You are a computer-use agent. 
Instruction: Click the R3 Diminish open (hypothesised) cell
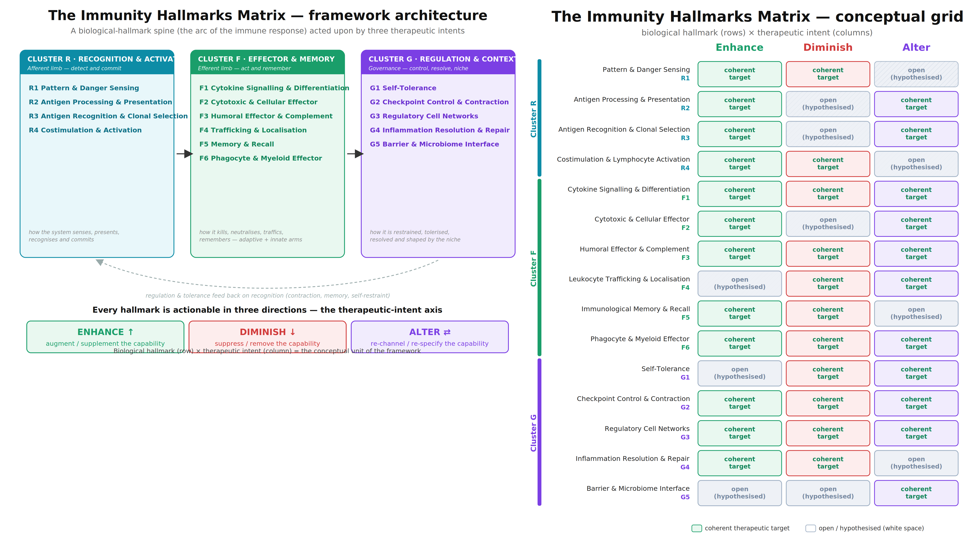click(828, 134)
